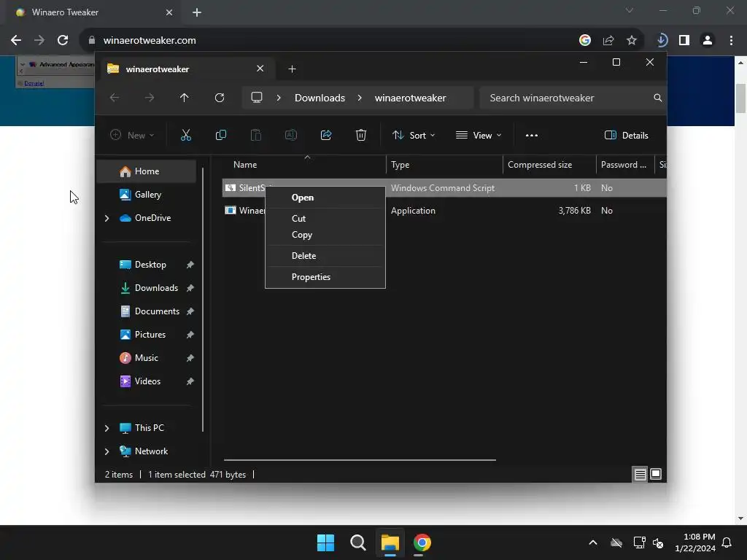747x560 pixels.
Task: Expand the OneDrive tree node
Action: [107, 218]
